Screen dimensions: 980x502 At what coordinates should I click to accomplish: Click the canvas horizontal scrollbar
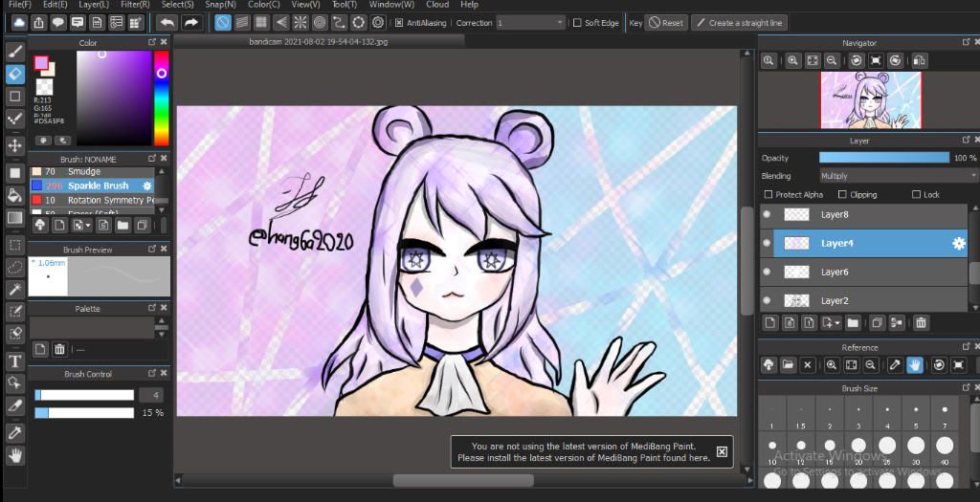point(463,480)
